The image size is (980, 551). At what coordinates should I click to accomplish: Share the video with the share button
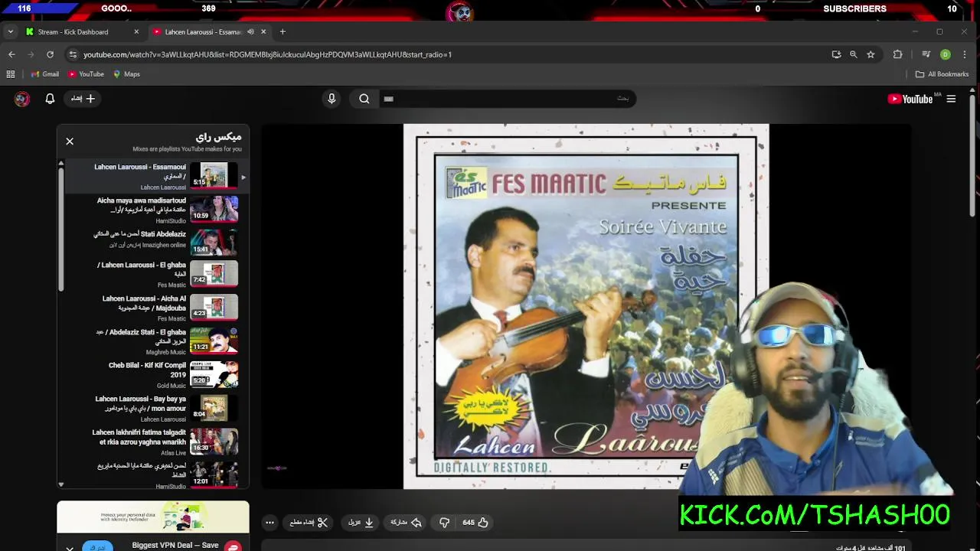(x=407, y=523)
